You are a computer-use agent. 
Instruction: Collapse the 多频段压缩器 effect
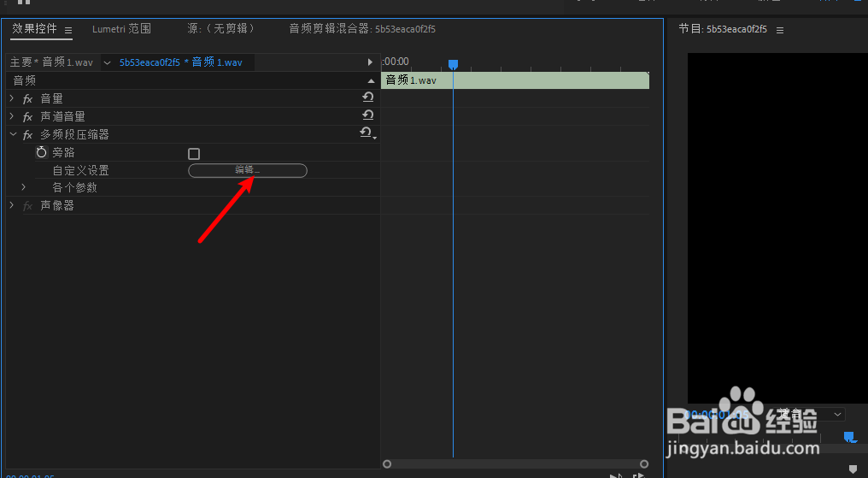13,134
